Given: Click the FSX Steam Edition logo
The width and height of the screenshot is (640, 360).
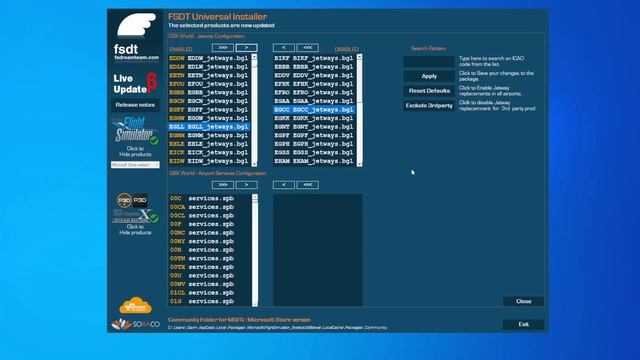Looking at the screenshot, I should [135, 216].
